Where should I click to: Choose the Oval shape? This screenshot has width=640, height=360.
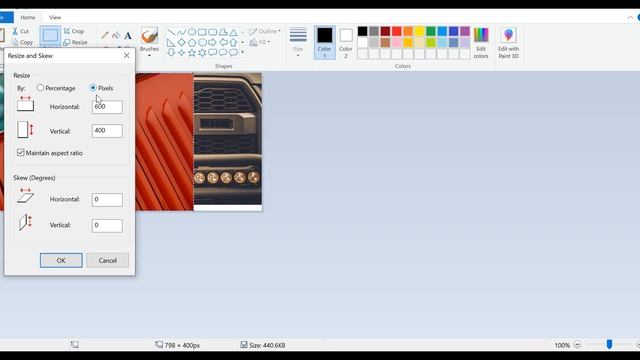pos(192,32)
